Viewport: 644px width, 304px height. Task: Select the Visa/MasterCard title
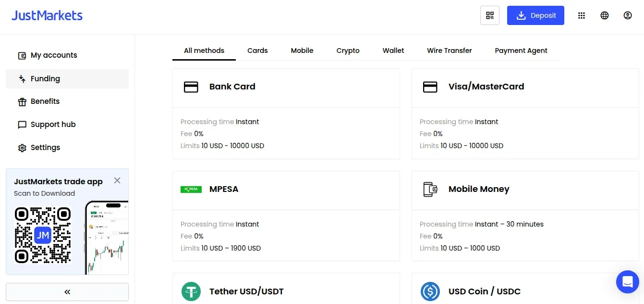[486, 87]
